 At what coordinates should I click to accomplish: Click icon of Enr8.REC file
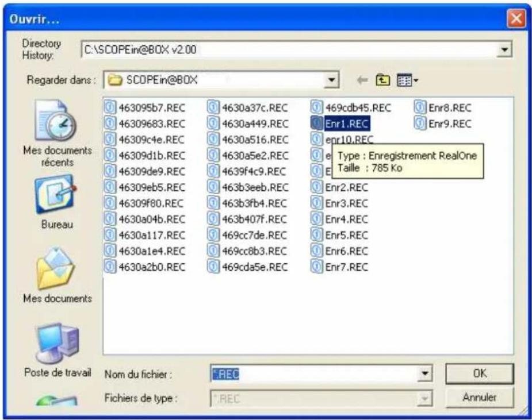tap(420, 107)
